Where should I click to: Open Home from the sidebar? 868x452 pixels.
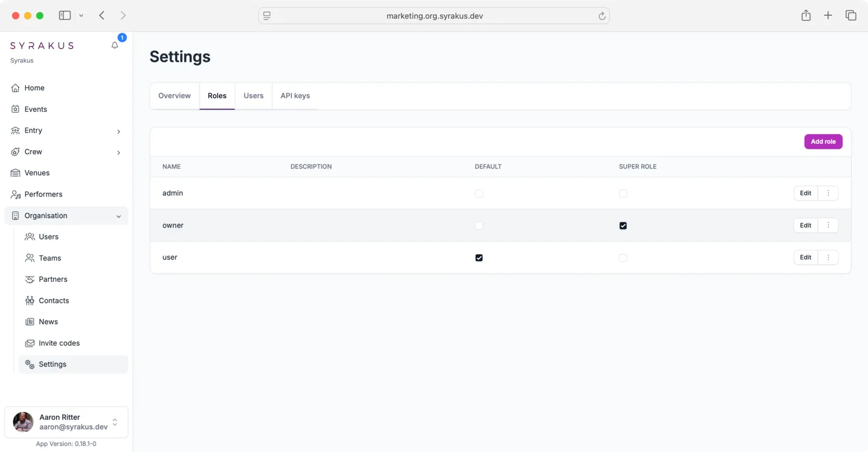[34, 88]
